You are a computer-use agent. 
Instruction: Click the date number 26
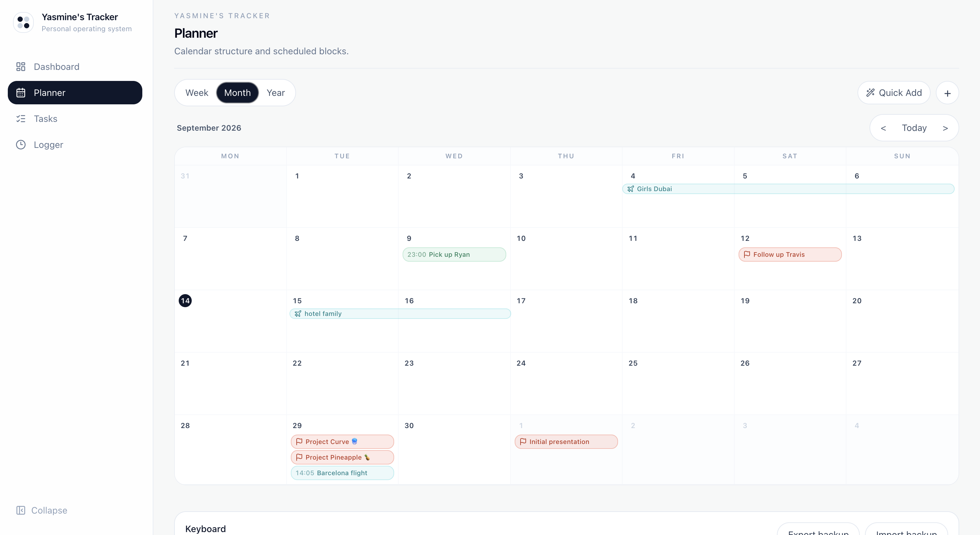(x=745, y=363)
